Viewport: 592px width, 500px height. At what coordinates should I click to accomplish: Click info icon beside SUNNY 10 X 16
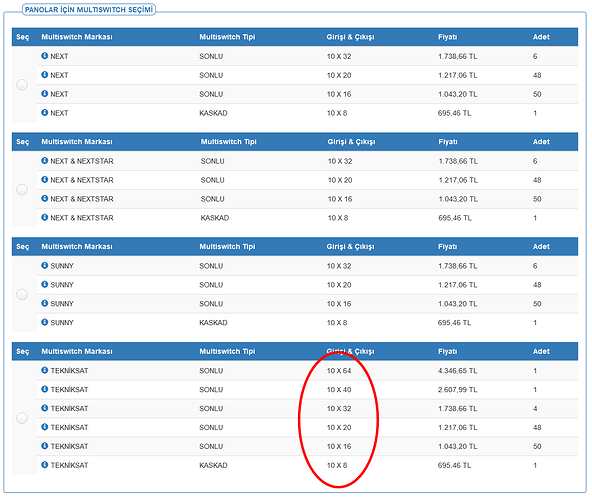[45, 303]
